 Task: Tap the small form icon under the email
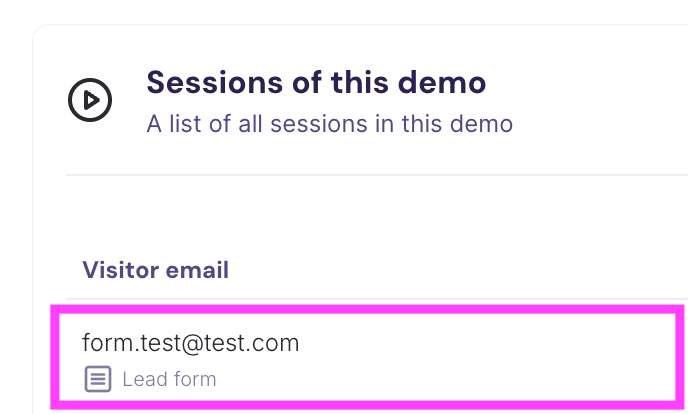pyautogui.click(x=97, y=379)
